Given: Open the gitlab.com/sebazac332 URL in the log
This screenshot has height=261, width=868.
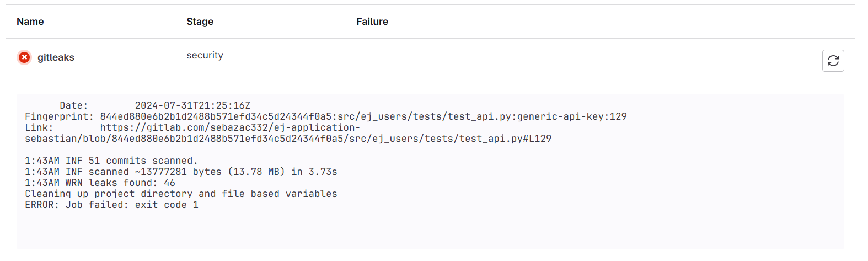Looking at the screenshot, I should [230, 127].
